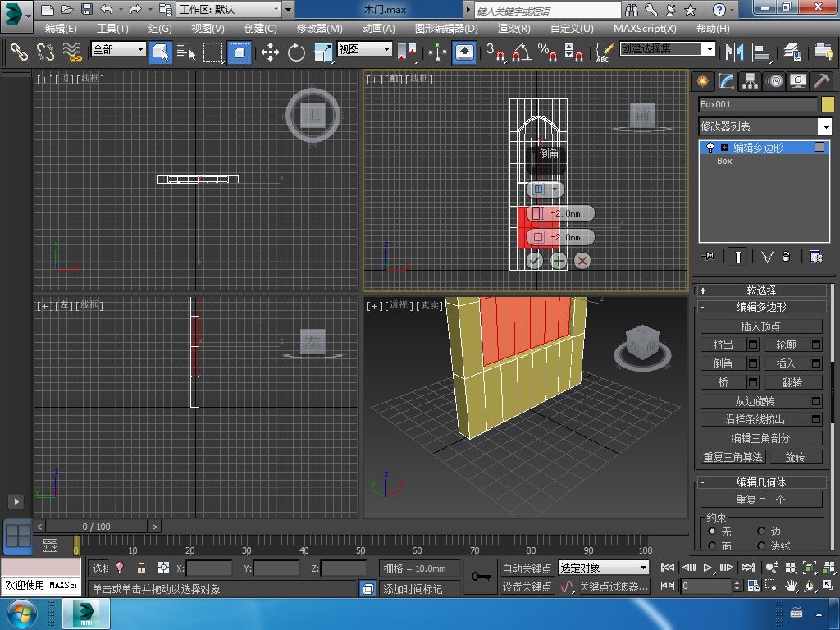Activate the Rotate tool
The width and height of the screenshot is (840, 630).
pyautogui.click(x=296, y=52)
